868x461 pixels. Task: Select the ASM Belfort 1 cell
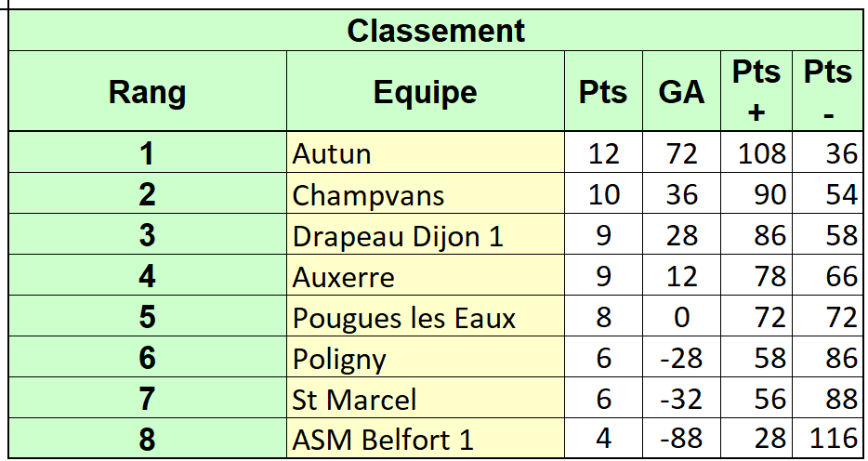click(425, 439)
